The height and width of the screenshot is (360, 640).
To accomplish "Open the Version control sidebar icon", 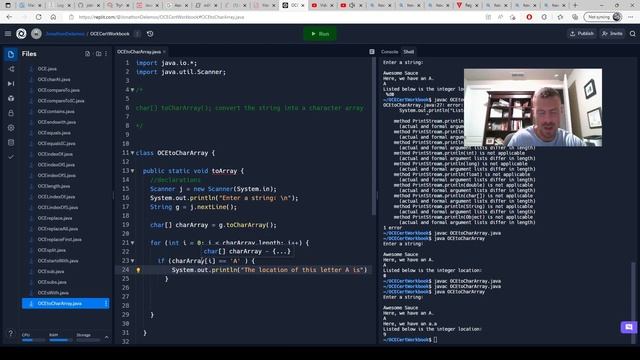I will (x=11, y=69).
